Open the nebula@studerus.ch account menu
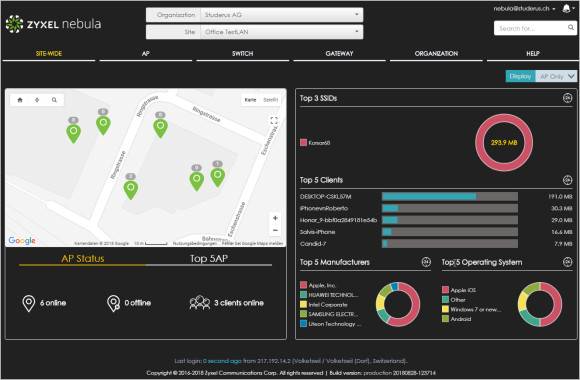580x380 pixels. [x=524, y=9]
